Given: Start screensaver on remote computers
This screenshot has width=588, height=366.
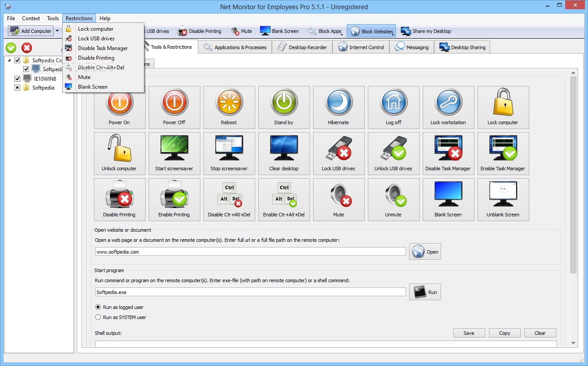Looking at the screenshot, I should [x=174, y=153].
